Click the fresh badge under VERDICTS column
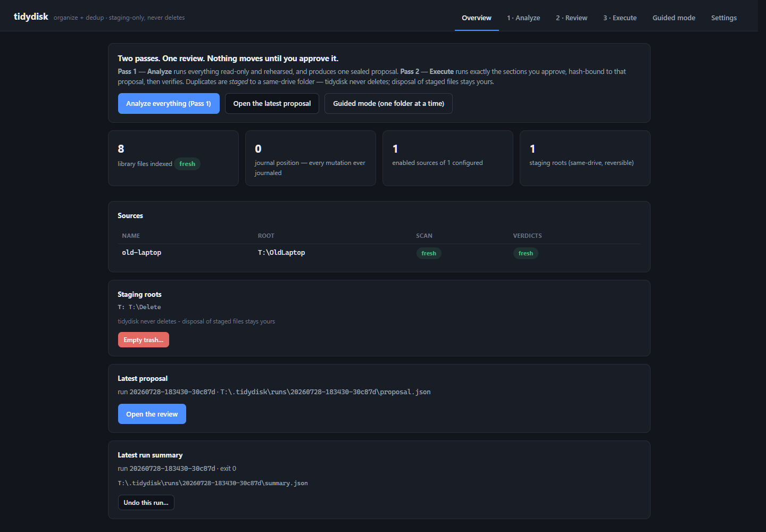Image resolution: width=766 pixels, height=532 pixels. [x=526, y=253]
